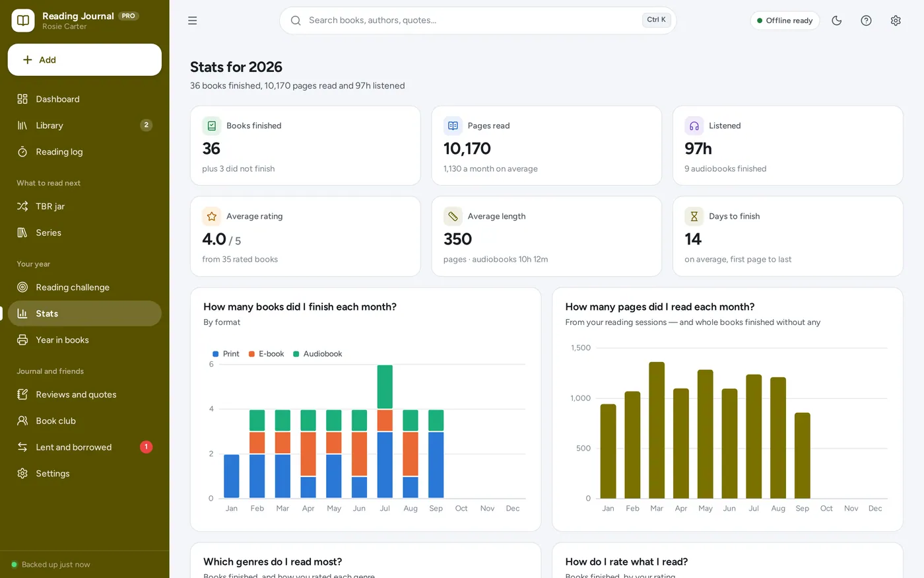Open the Dashboard page
The image size is (924, 578).
[84, 99]
